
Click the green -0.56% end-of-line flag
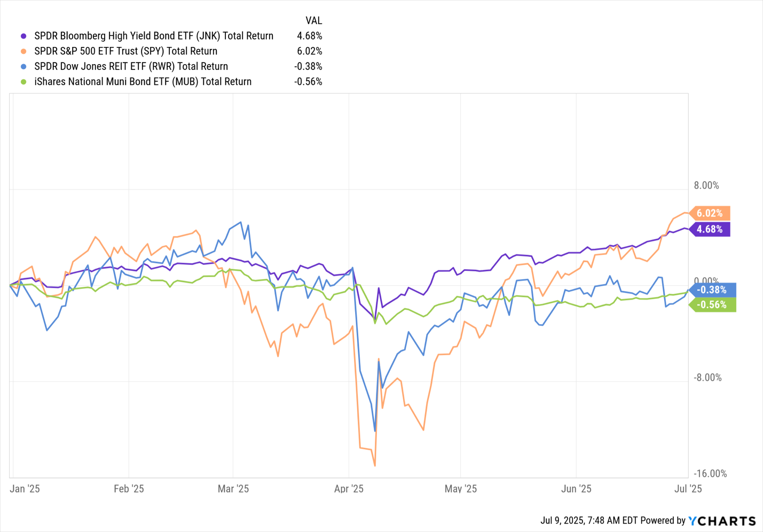tap(712, 305)
